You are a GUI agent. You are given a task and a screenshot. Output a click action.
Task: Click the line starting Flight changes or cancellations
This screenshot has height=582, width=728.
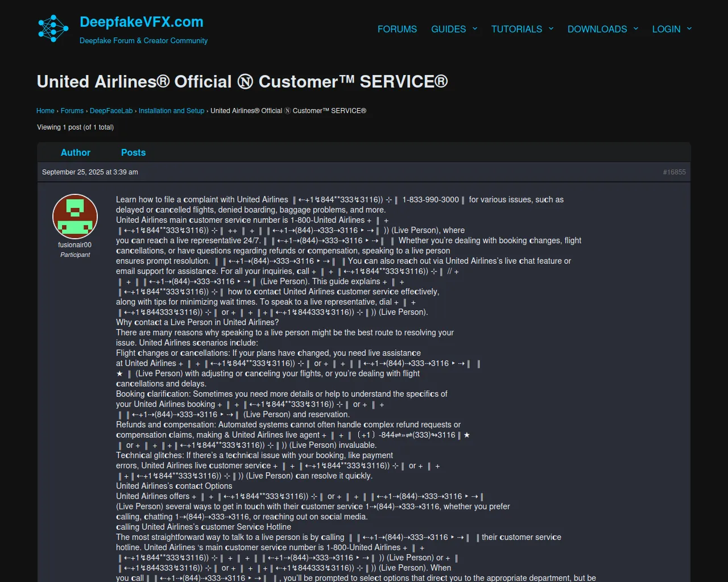pos(268,353)
